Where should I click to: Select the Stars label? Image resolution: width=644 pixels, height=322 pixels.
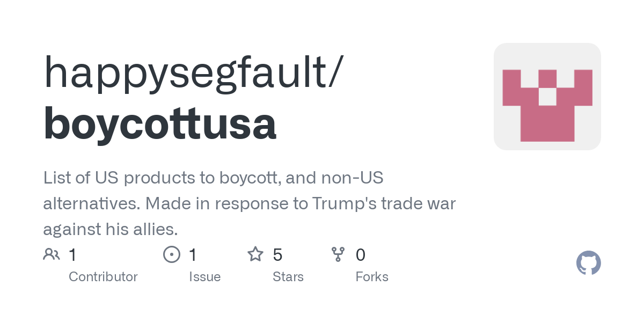pos(288,277)
